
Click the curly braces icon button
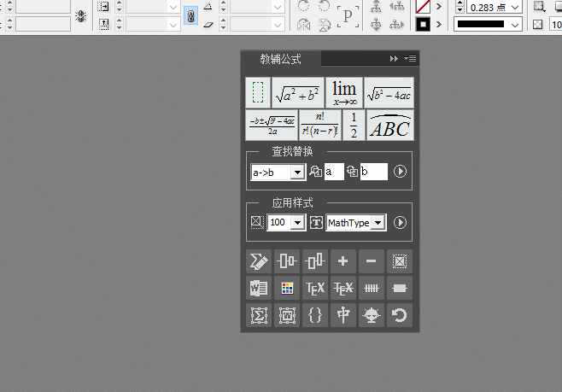(315, 315)
